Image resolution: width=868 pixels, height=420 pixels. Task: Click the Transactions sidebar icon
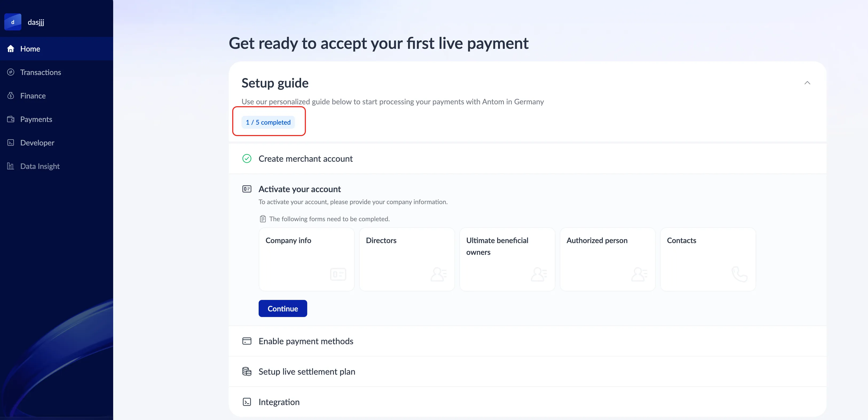(11, 72)
